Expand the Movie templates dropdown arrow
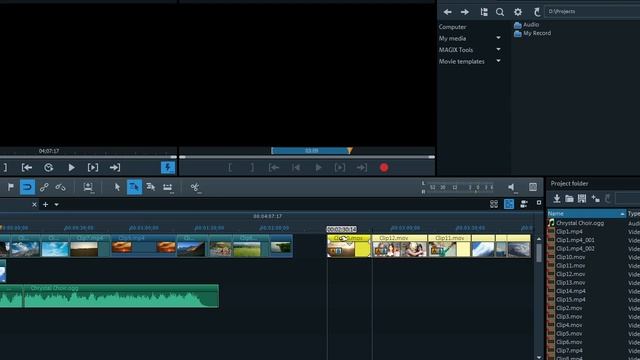The image size is (640, 360). [x=498, y=61]
